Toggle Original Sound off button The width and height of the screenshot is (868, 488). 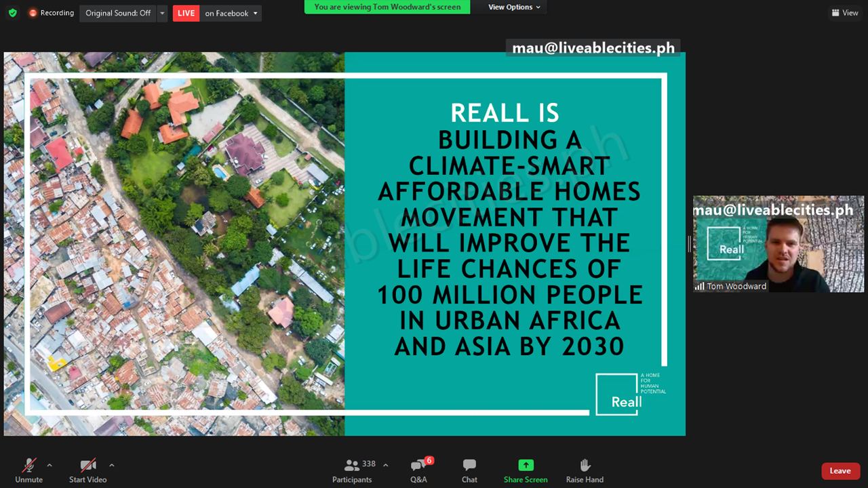click(x=118, y=13)
